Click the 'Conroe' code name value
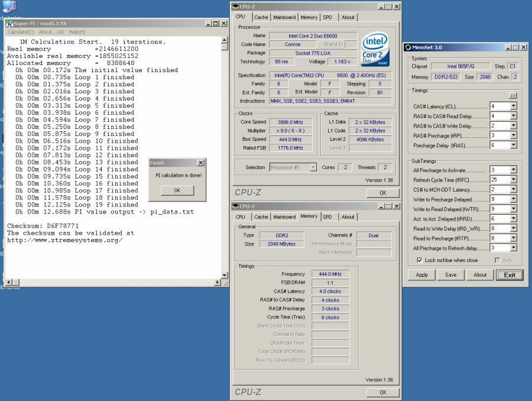The height and width of the screenshot is (401, 532). 293,44
